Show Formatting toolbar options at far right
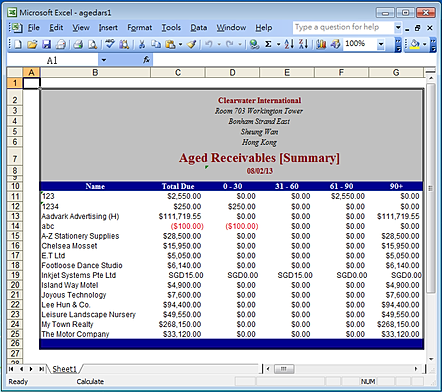Screen dimensions: 442x392 (x=433, y=45)
